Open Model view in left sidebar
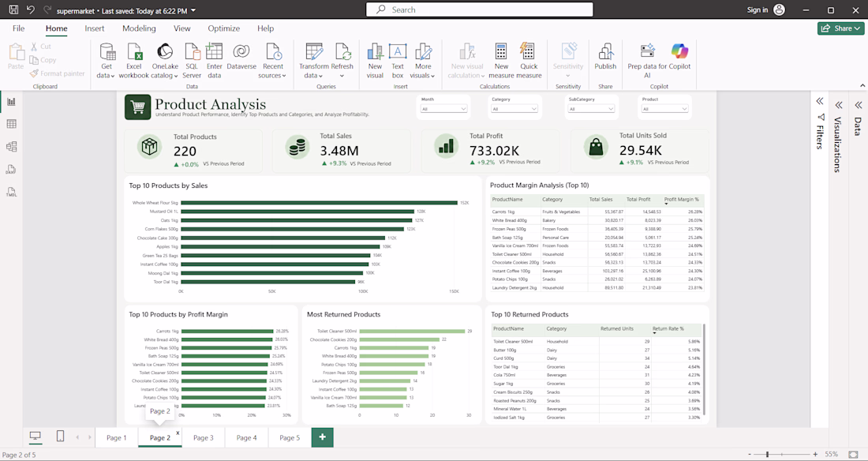Screen dimensions: 868x461 click(x=11, y=147)
